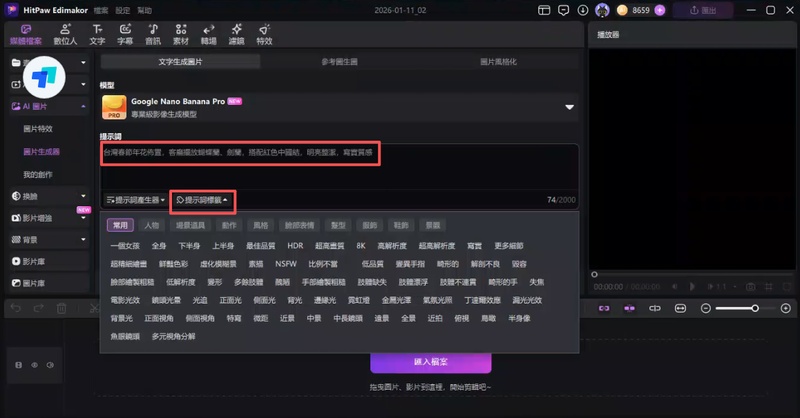Open the 設定 menu

click(x=122, y=10)
